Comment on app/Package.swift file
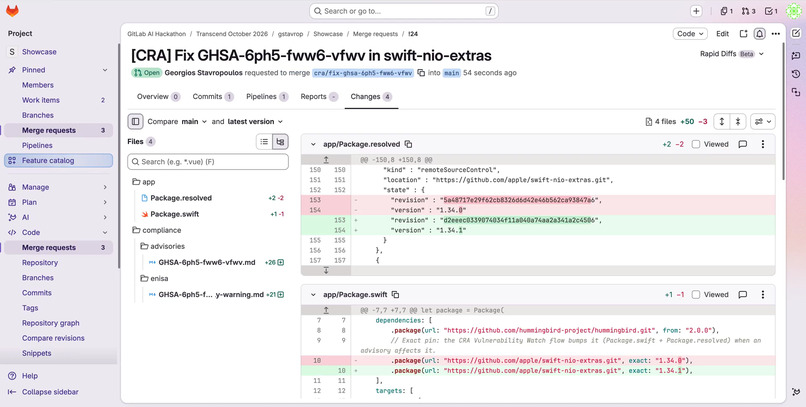 (742, 295)
